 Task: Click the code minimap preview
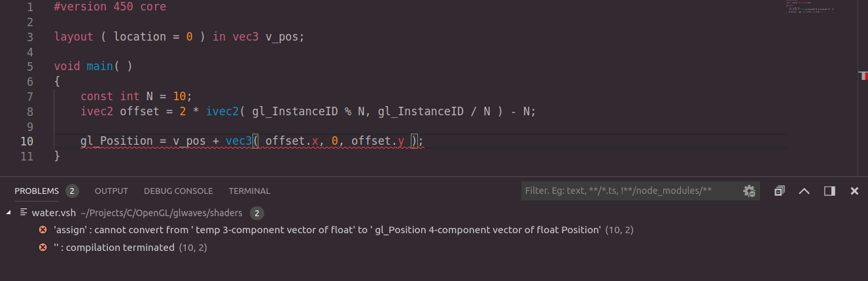(x=811, y=8)
